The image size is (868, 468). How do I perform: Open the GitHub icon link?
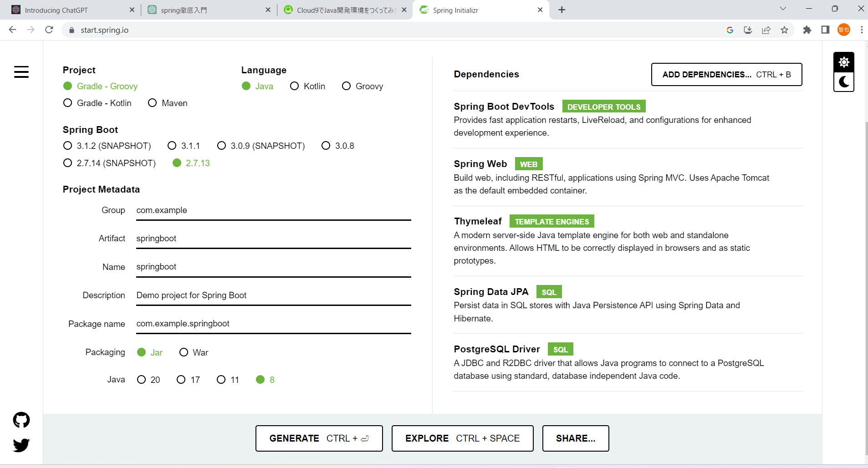point(21,420)
